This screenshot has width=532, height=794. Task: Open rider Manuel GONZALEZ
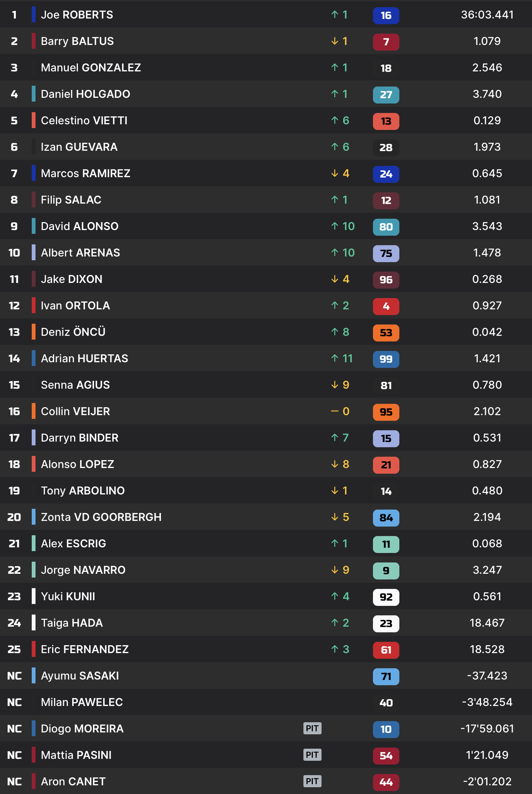(91, 68)
